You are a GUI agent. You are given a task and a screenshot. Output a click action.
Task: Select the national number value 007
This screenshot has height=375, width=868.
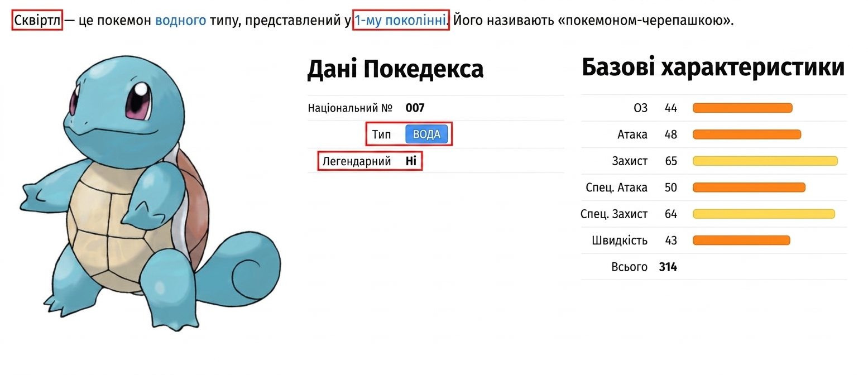[415, 108]
